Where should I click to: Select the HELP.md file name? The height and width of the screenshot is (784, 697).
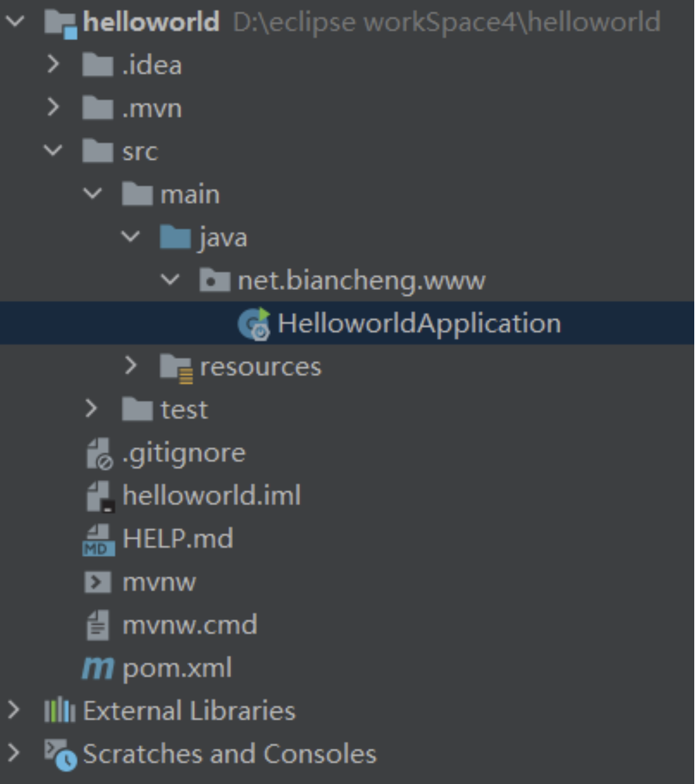pos(178,539)
